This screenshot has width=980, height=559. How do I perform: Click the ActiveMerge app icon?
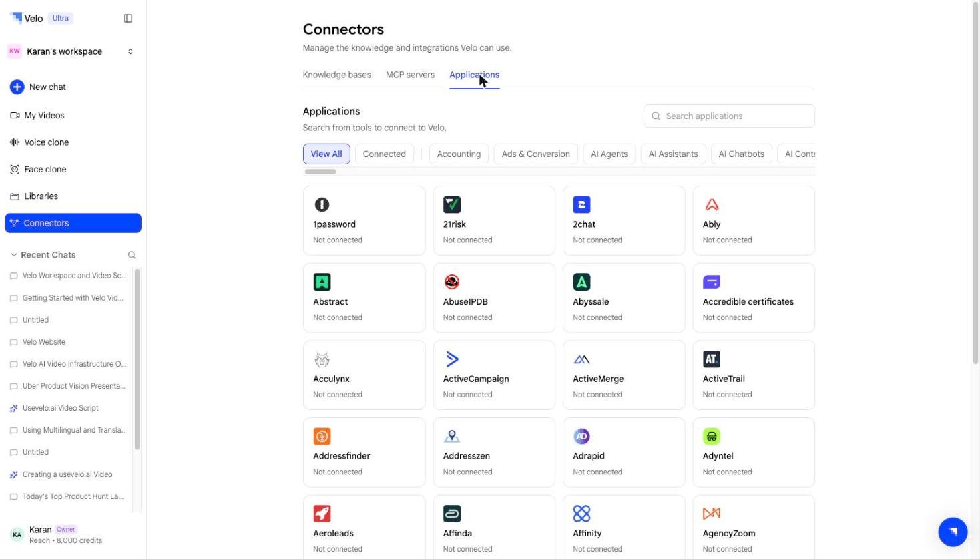(581, 359)
